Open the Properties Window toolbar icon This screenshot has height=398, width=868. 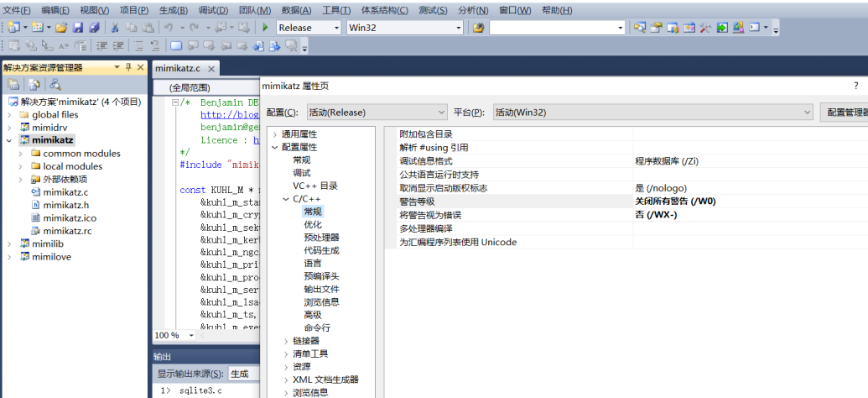(656, 27)
